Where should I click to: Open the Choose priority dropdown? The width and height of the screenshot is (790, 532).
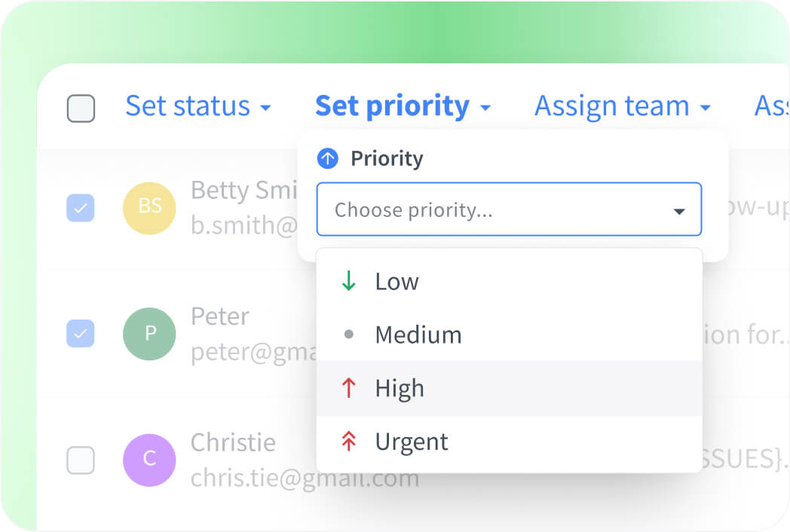click(x=509, y=209)
